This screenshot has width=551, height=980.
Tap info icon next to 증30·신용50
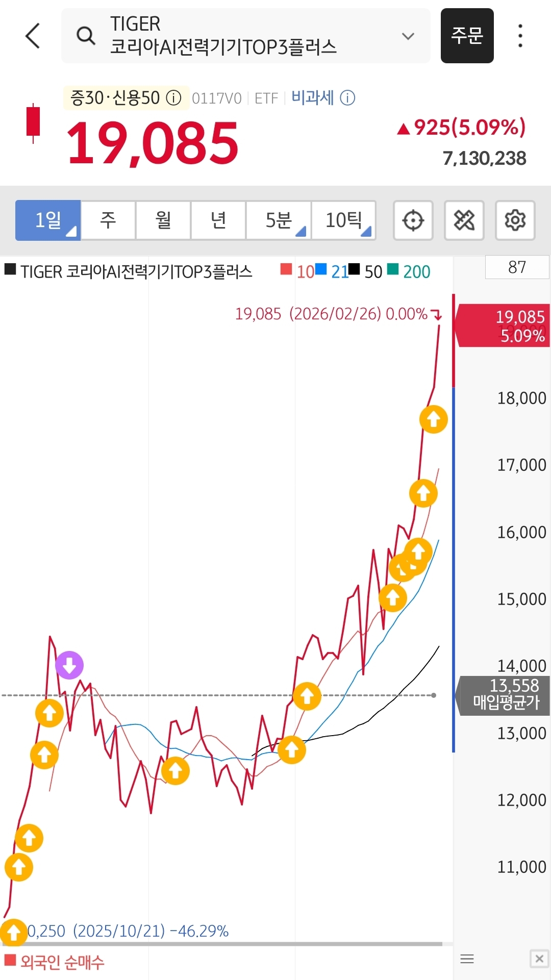(x=174, y=97)
